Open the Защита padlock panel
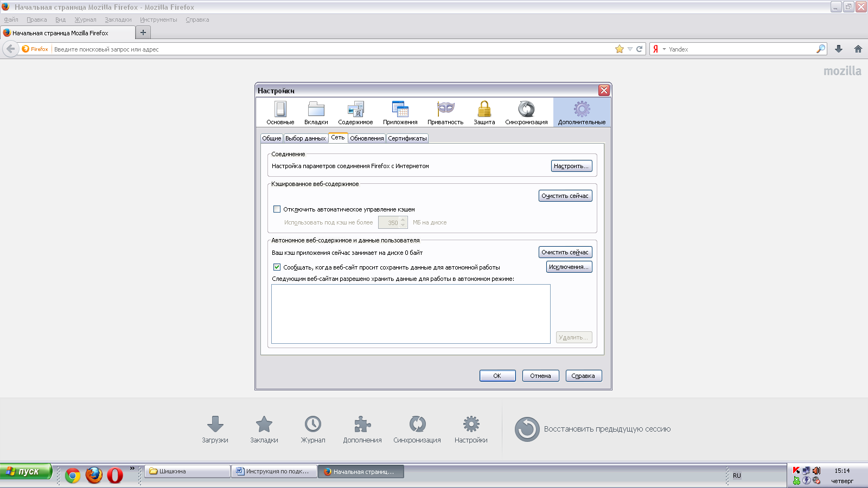868x488 pixels. tap(484, 113)
